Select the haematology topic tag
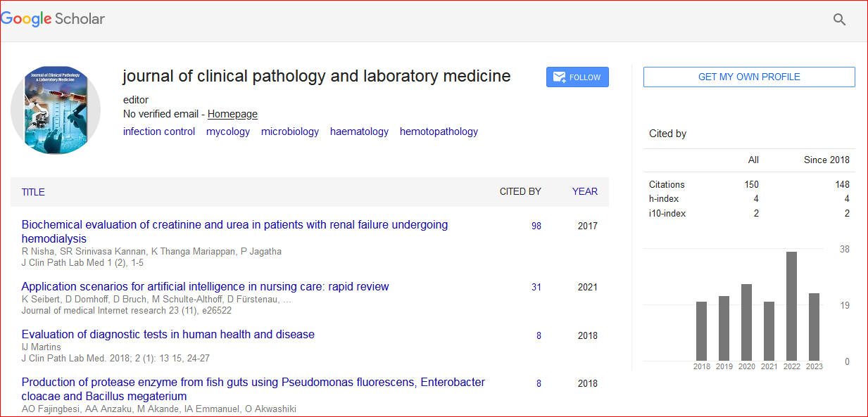The width and height of the screenshot is (868, 417). coord(359,131)
